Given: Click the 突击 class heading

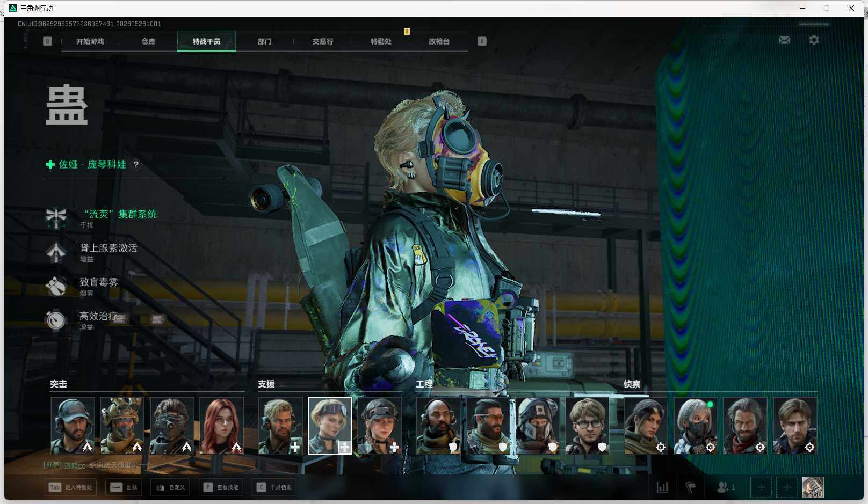Looking at the screenshot, I should coord(59,384).
